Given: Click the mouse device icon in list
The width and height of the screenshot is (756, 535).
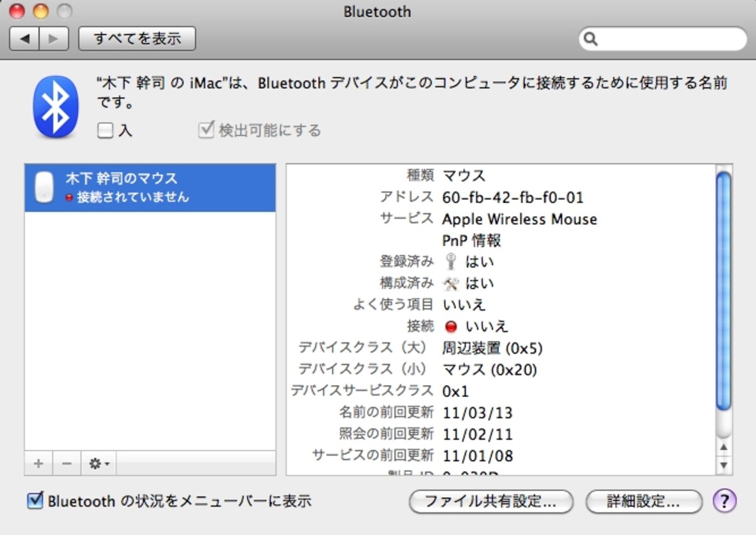Looking at the screenshot, I should 44,187.
